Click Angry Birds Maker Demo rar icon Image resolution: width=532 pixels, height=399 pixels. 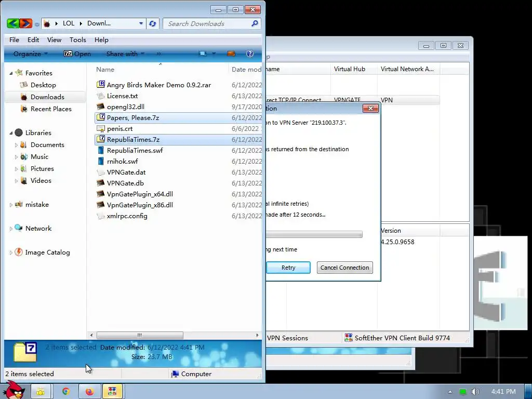click(x=101, y=85)
